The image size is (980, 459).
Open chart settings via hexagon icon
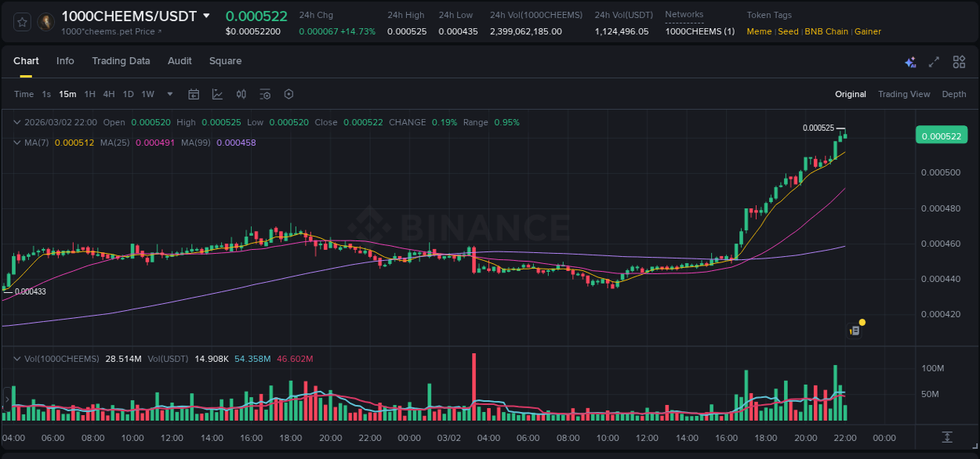(289, 94)
